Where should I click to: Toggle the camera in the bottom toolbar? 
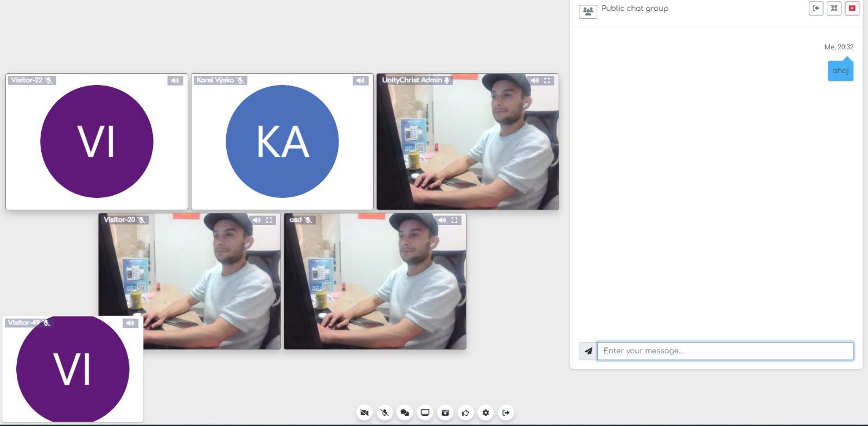click(365, 413)
